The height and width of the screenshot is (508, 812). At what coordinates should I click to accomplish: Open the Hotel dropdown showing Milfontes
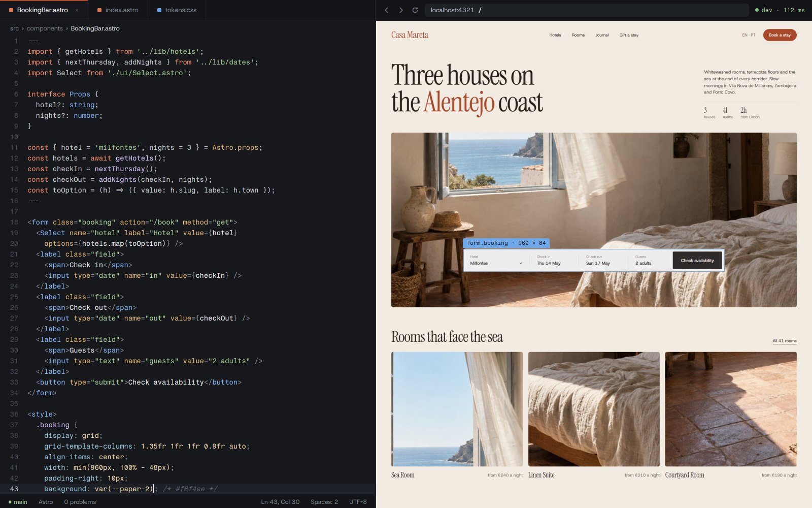click(496, 261)
